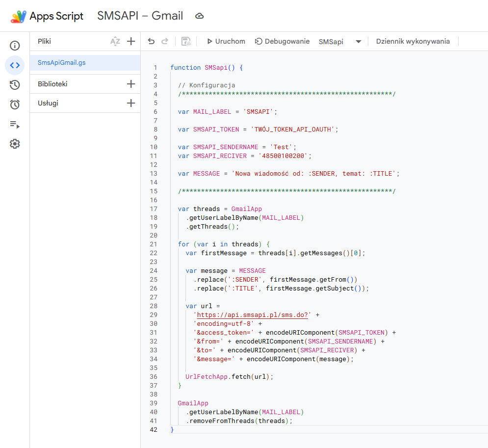Sort files alphabetically with AZ icon
488x448 pixels.
point(115,41)
